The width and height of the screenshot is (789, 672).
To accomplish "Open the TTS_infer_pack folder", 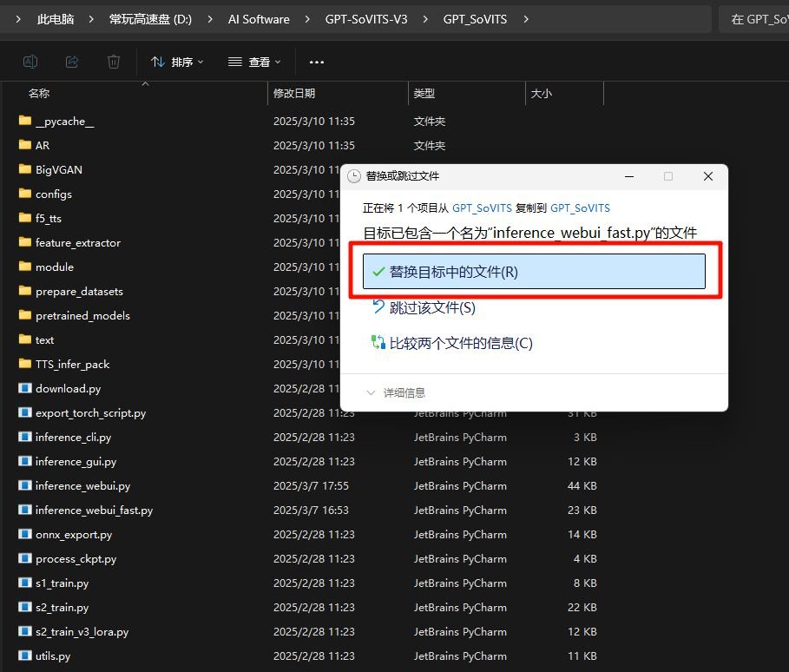I will [x=69, y=364].
